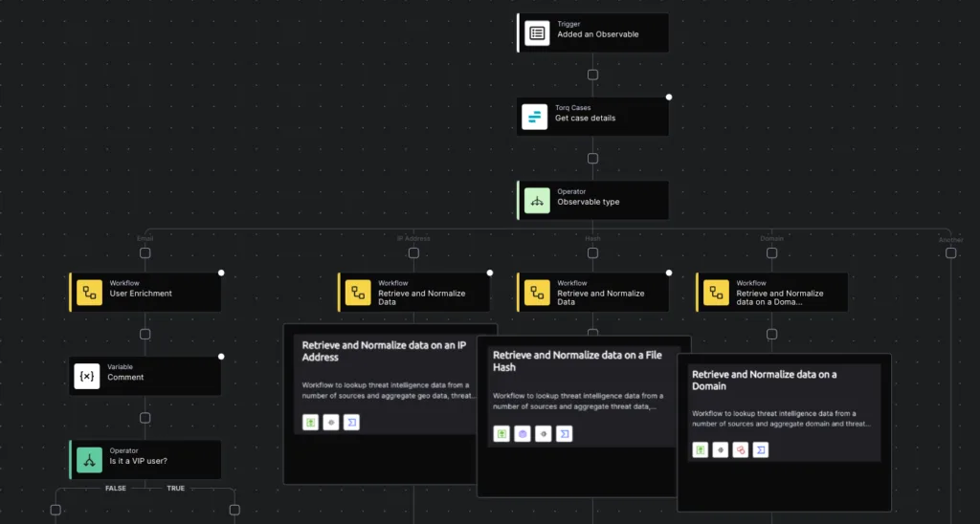Image resolution: width=980 pixels, height=524 pixels.
Task: Click green icon in the IP Address card
Action: [x=311, y=423]
